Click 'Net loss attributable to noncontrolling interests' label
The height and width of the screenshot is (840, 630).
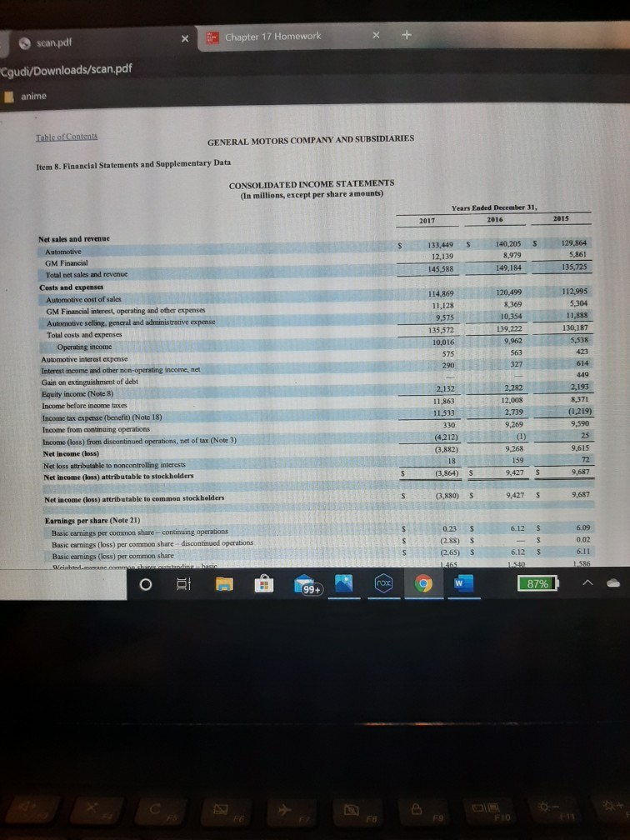(115, 465)
